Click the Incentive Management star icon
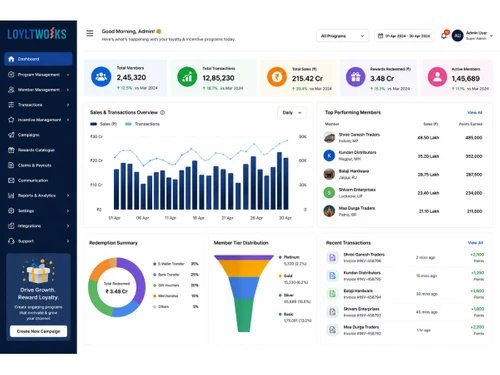500x375 pixels. 11,120
